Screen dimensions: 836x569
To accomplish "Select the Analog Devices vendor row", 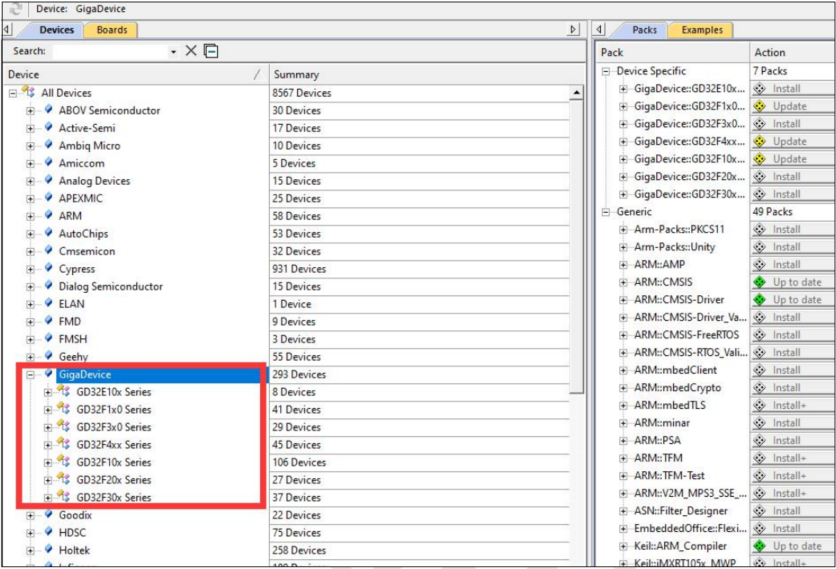I will coord(94,181).
